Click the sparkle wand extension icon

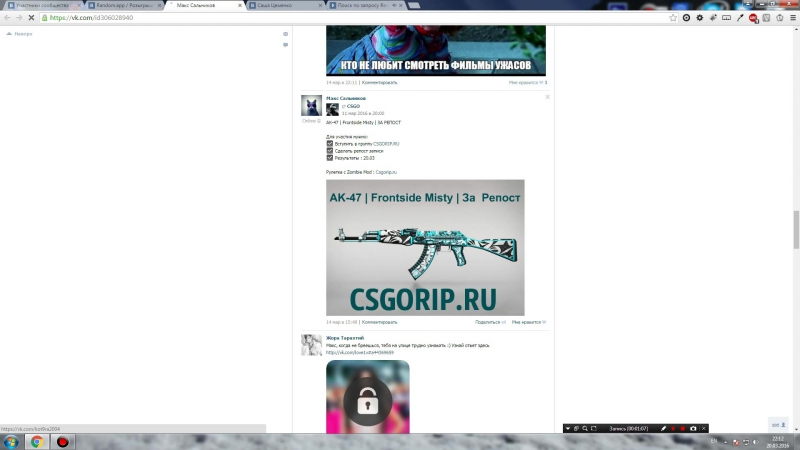[x=713, y=17]
